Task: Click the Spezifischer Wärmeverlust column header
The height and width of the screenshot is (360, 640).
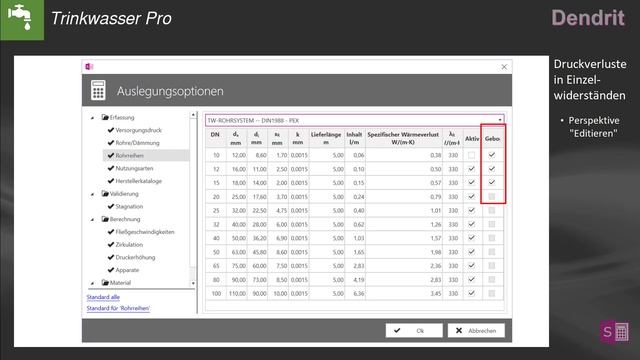Action: click(403, 138)
